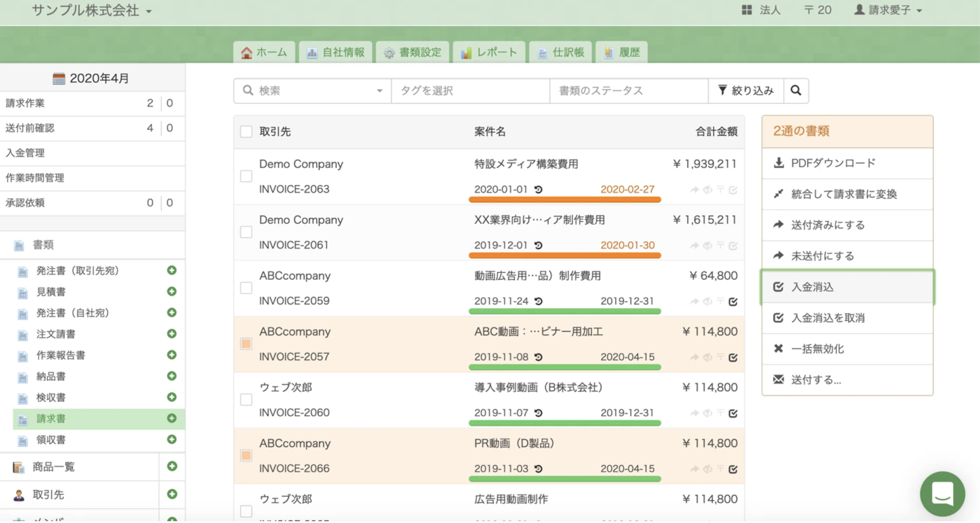
Task: Click the 絞り込み filter button
Action: pos(746,91)
